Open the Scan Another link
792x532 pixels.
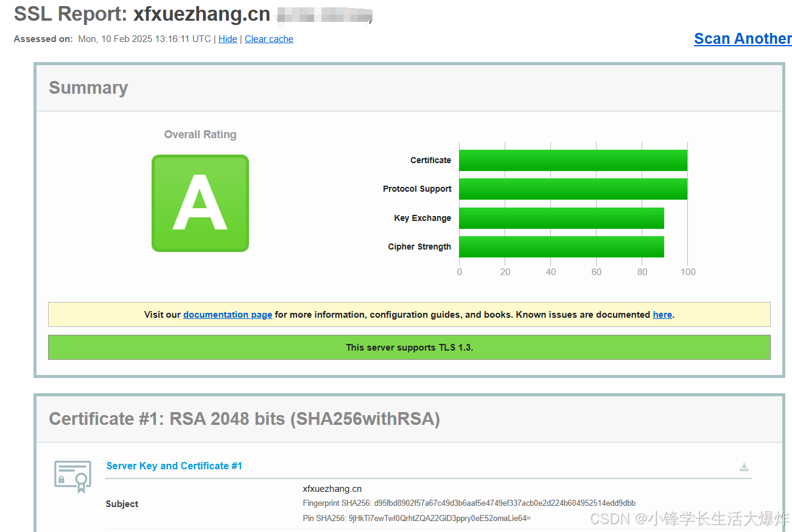(x=743, y=38)
